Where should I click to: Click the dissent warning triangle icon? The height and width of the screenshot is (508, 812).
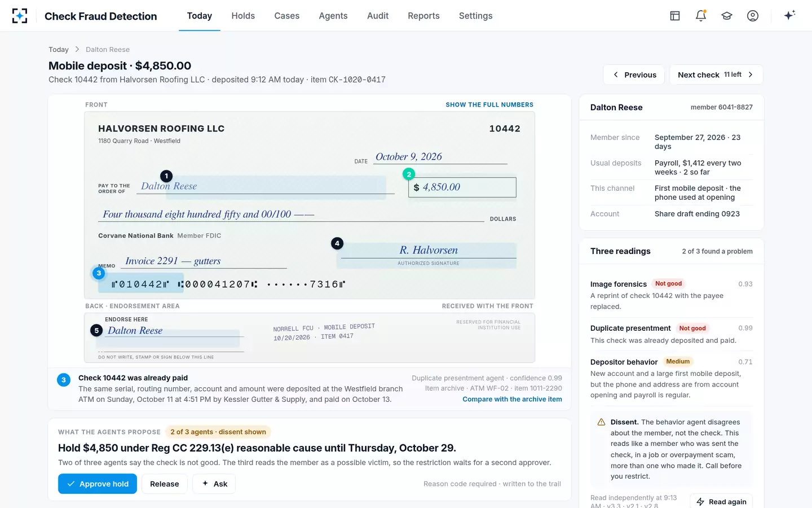click(601, 422)
